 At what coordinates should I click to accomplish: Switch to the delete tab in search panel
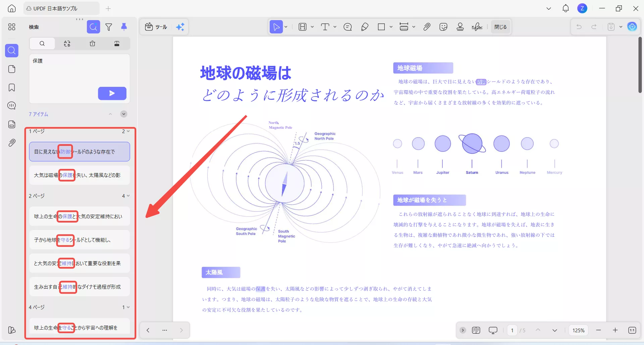pyautogui.click(x=93, y=43)
